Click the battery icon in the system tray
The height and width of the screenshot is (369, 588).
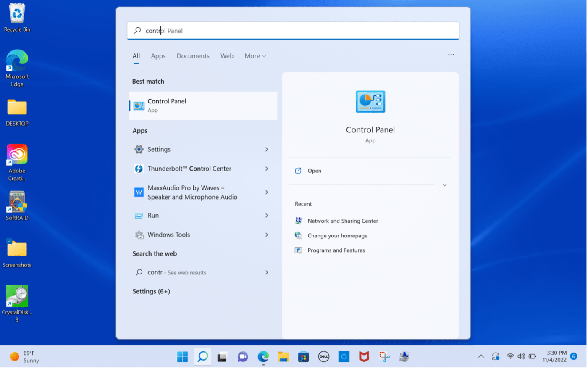tap(533, 357)
